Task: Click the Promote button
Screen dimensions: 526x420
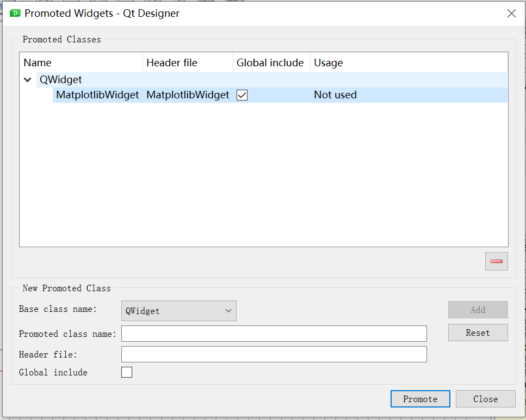Action: [420, 399]
